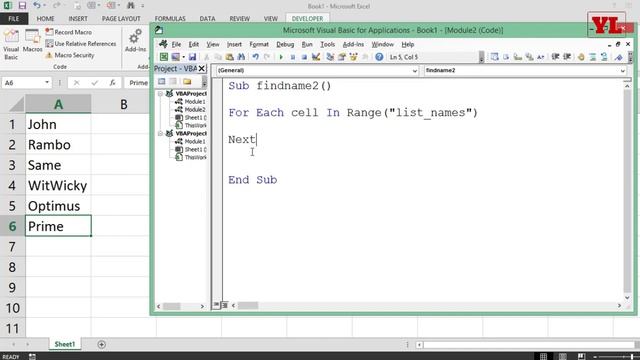The height and width of the screenshot is (360, 640).
Task: Click Excel Quick Access save icon
Action: 22,6
